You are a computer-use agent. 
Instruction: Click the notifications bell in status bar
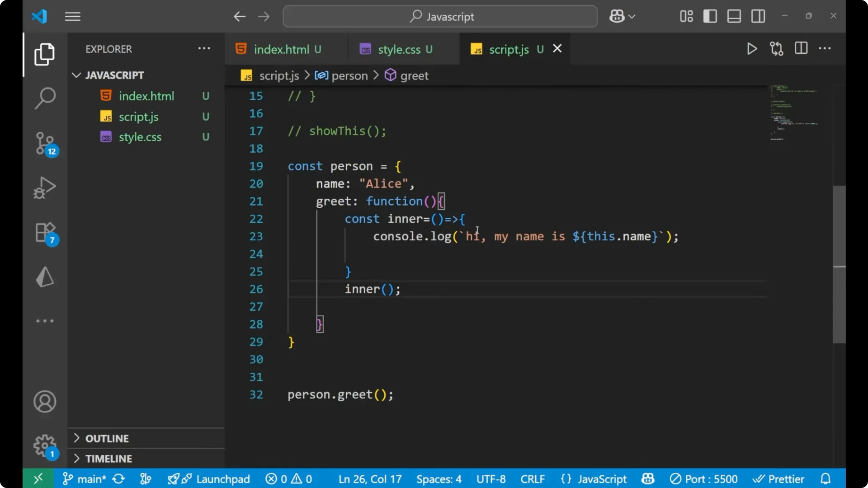pyautogui.click(x=826, y=479)
